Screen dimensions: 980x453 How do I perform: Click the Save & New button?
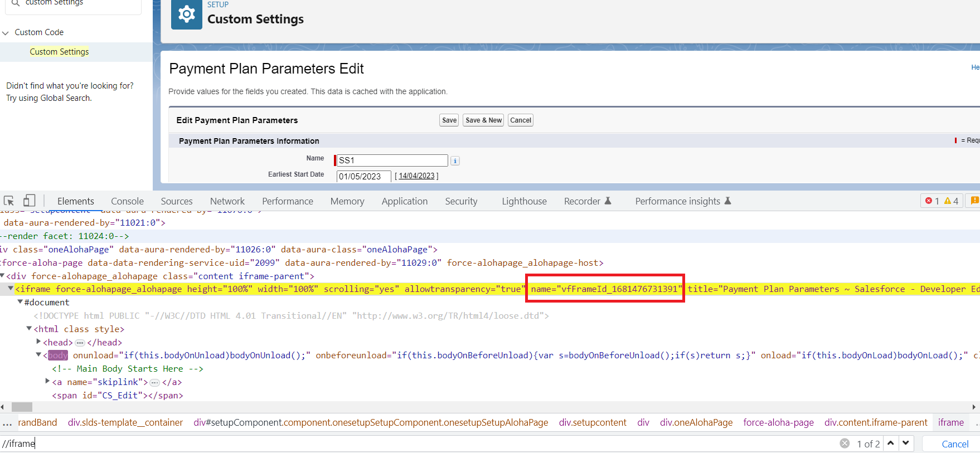pyautogui.click(x=483, y=120)
